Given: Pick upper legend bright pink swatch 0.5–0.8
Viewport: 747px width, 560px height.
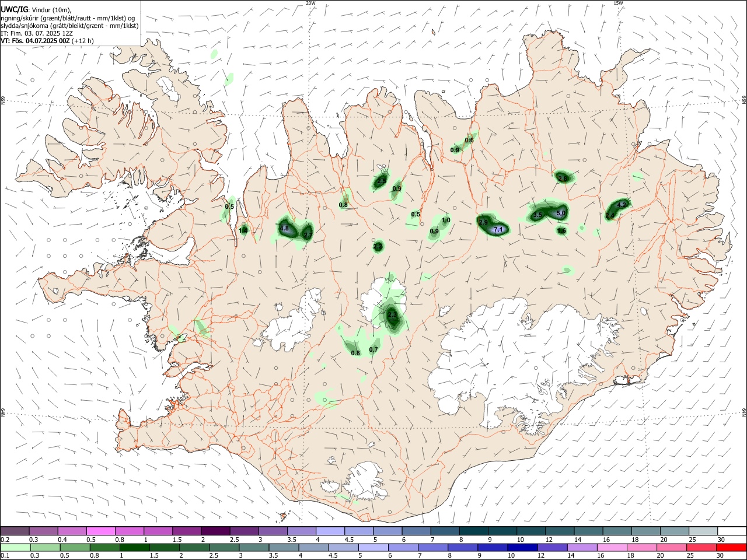Looking at the screenshot, I should coord(100,531).
